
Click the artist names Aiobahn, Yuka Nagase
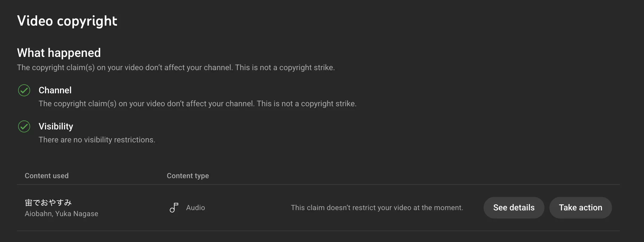(x=62, y=214)
